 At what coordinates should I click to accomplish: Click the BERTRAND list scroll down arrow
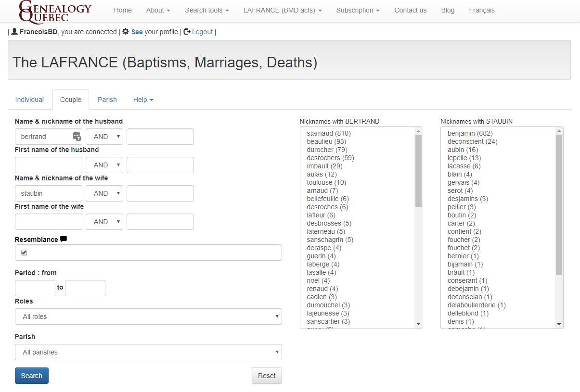(418, 324)
